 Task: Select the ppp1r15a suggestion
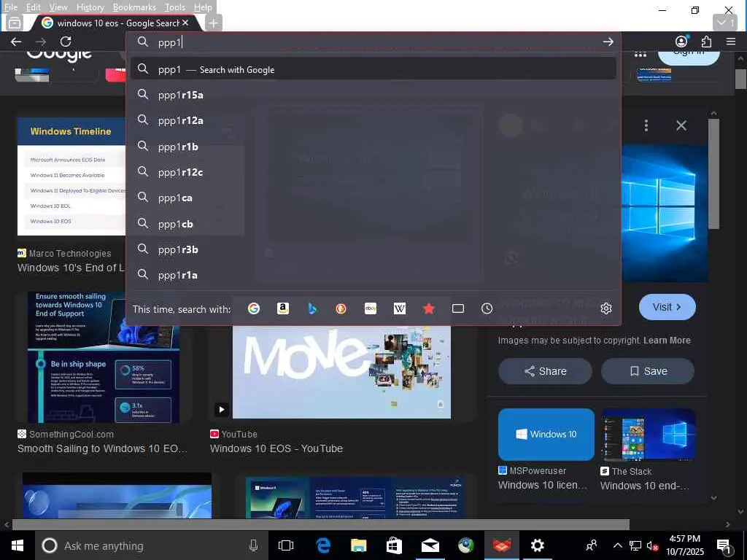(x=373, y=95)
